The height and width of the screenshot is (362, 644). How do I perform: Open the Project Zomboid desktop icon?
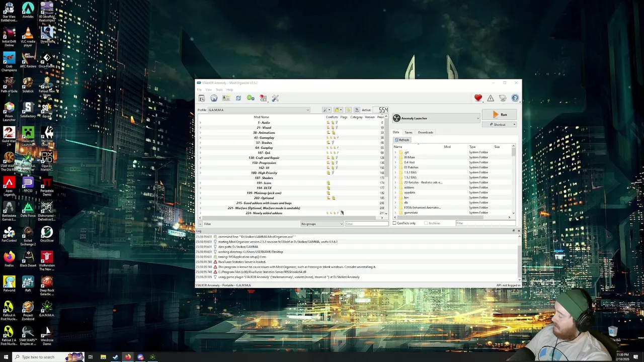pyautogui.click(x=28, y=311)
